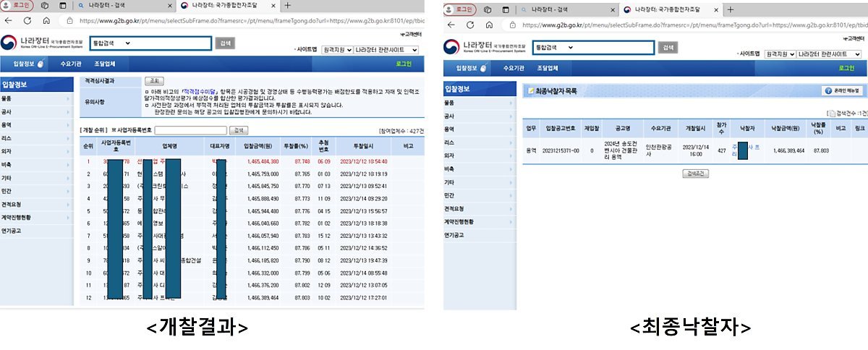Click the 사이트맵 link in the left window
This screenshot has height=350, width=868.
click(305, 50)
